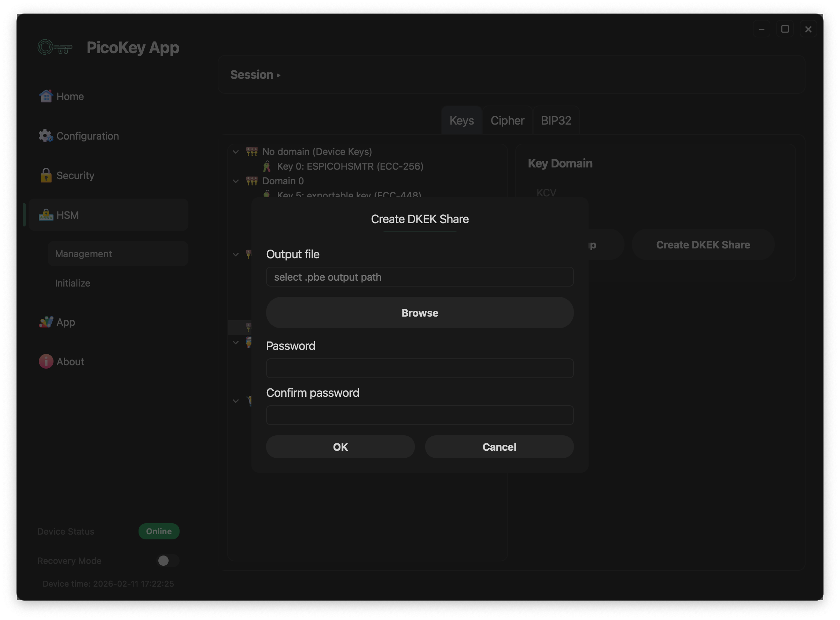Click the Configuration gears icon
Image resolution: width=840 pixels, height=620 pixels.
coord(46,136)
